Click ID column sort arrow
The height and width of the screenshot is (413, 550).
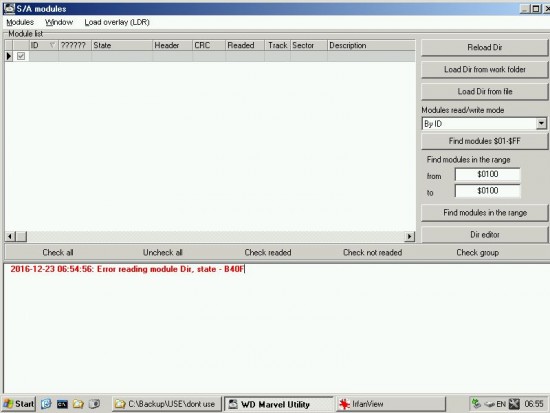tap(52, 45)
